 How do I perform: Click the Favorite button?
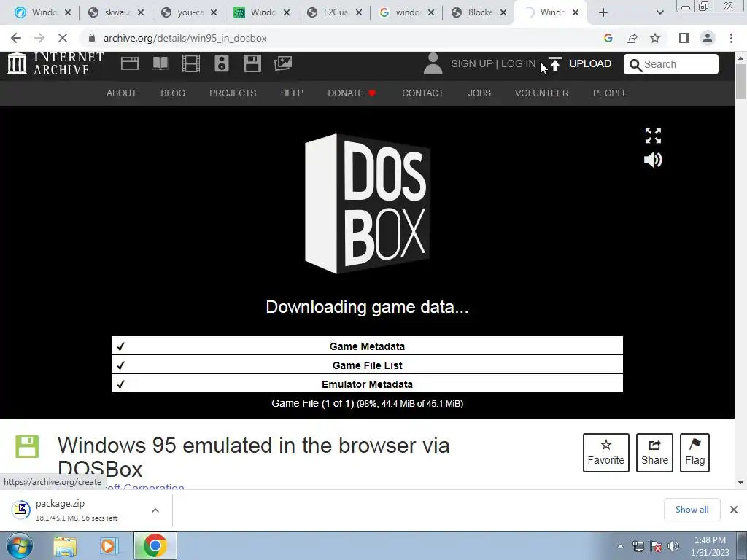pyautogui.click(x=606, y=452)
